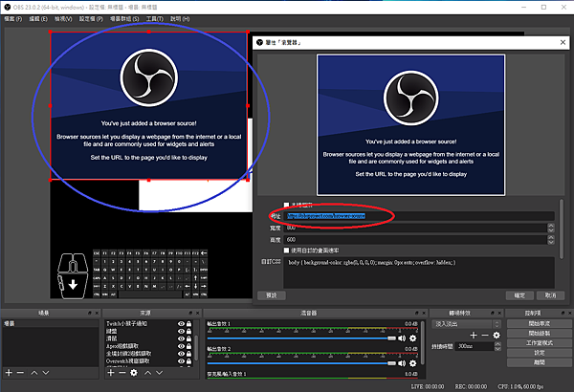Toggle lock on the 滑鼠 source
The image size is (574, 392).
point(188,338)
